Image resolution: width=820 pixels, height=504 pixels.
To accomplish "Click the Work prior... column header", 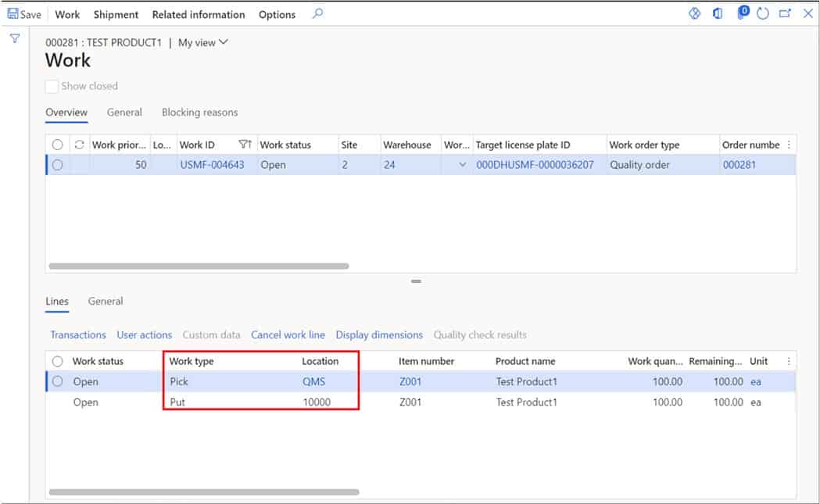I will pyautogui.click(x=120, y=145).
